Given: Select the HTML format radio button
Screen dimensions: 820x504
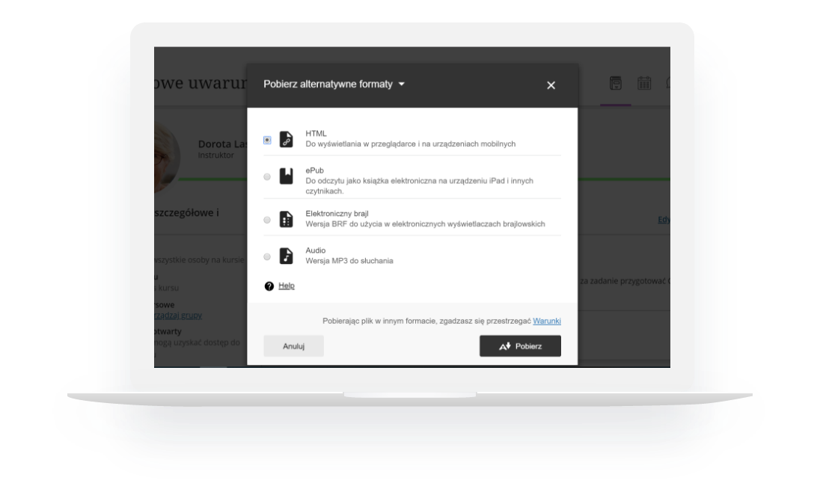Looking at the screenshot, I should pyautogui.click(x=267, y=140).
